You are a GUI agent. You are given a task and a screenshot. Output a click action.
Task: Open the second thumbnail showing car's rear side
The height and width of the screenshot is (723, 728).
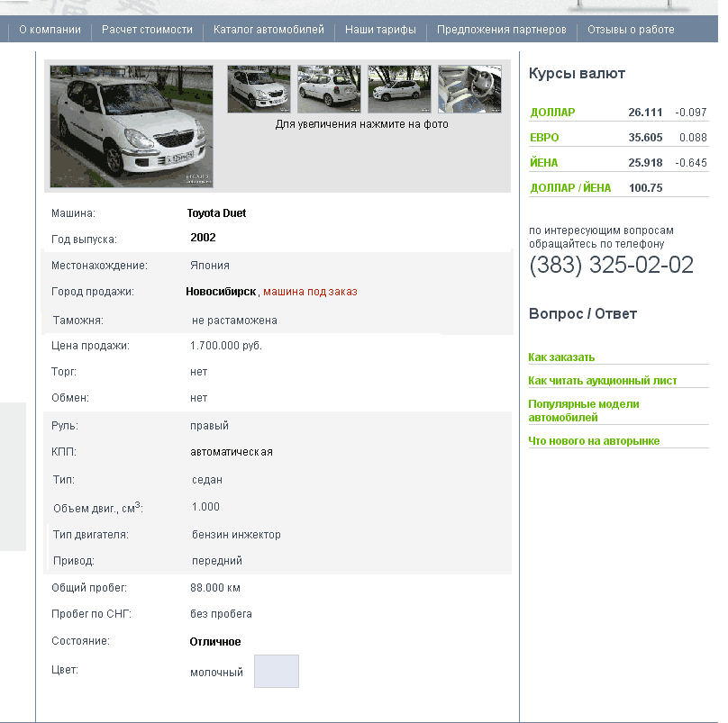[329, 89]
